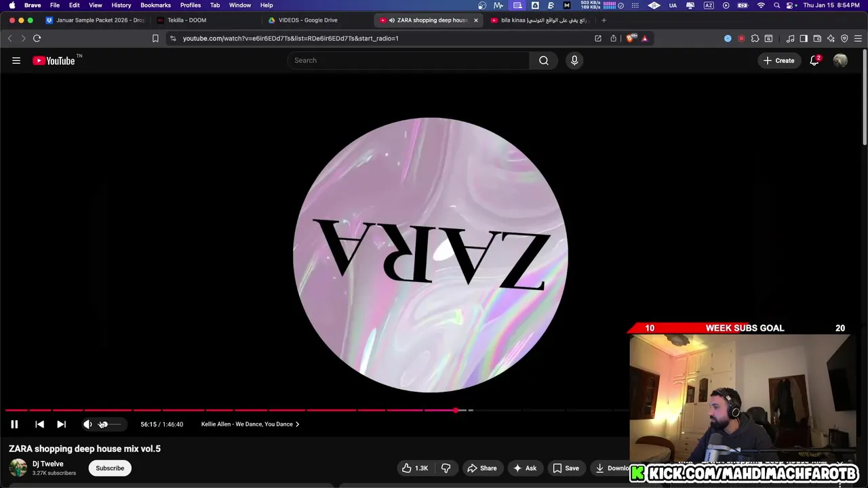The image size is (868, 488).
Task: Click the date and time clock
Action: 832,5
